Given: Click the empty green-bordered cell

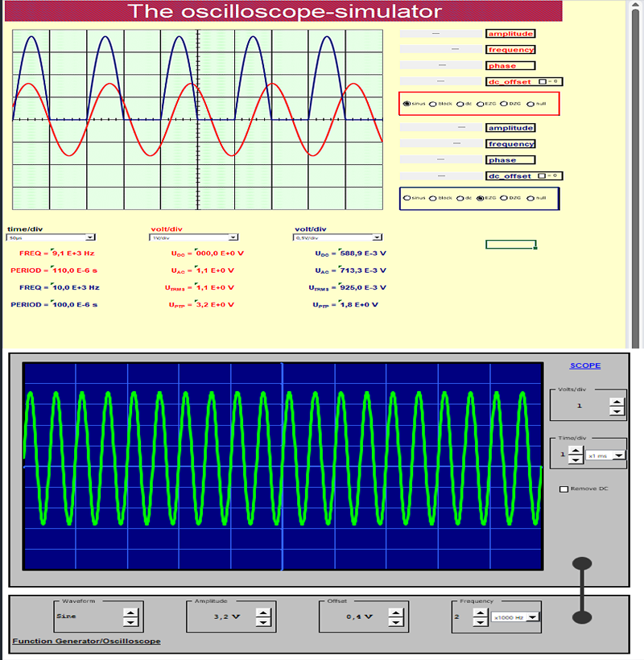Looking at the screenshot, I should [x=510, y=245].
